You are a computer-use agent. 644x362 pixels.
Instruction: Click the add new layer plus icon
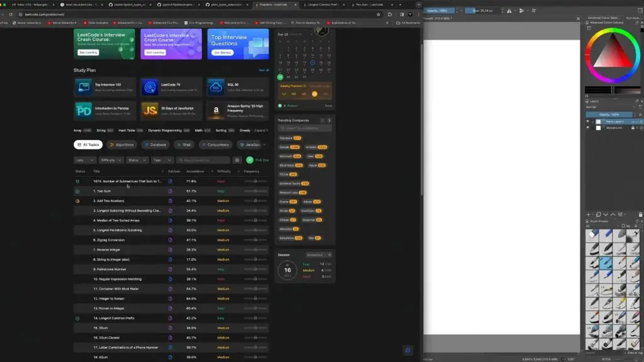[588, 214]
